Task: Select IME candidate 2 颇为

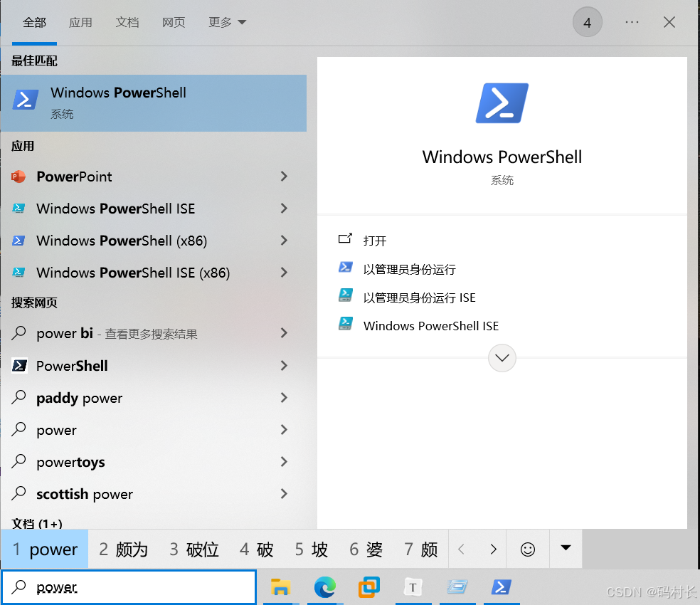Action: click(123, 549)
